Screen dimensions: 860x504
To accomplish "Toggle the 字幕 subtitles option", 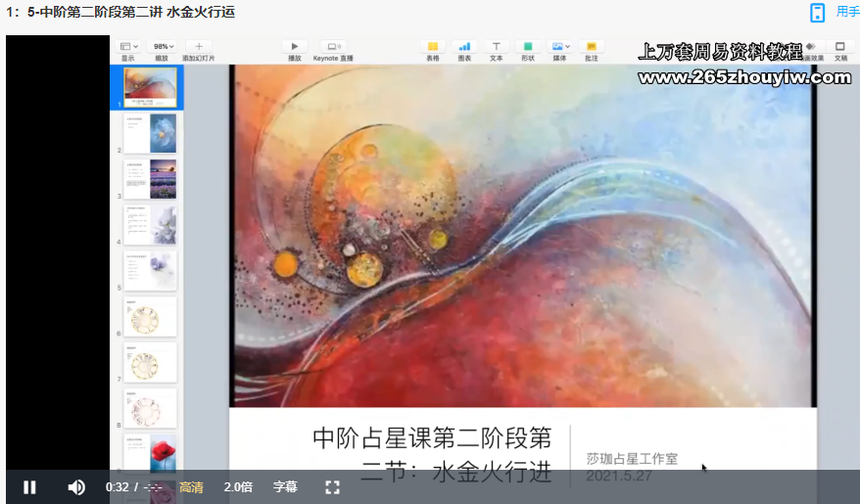I will point(285,487).
